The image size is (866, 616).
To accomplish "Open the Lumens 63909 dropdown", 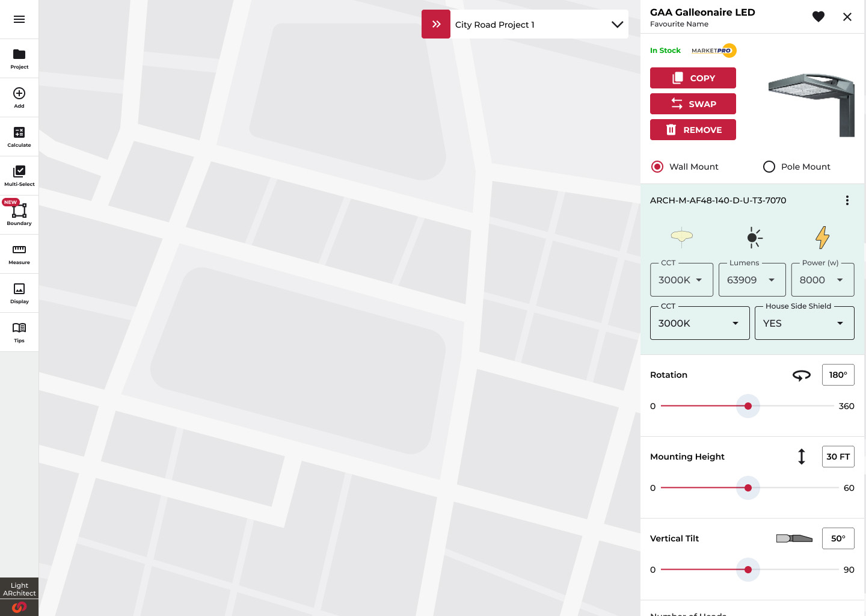I will click(x=752, y=280).
